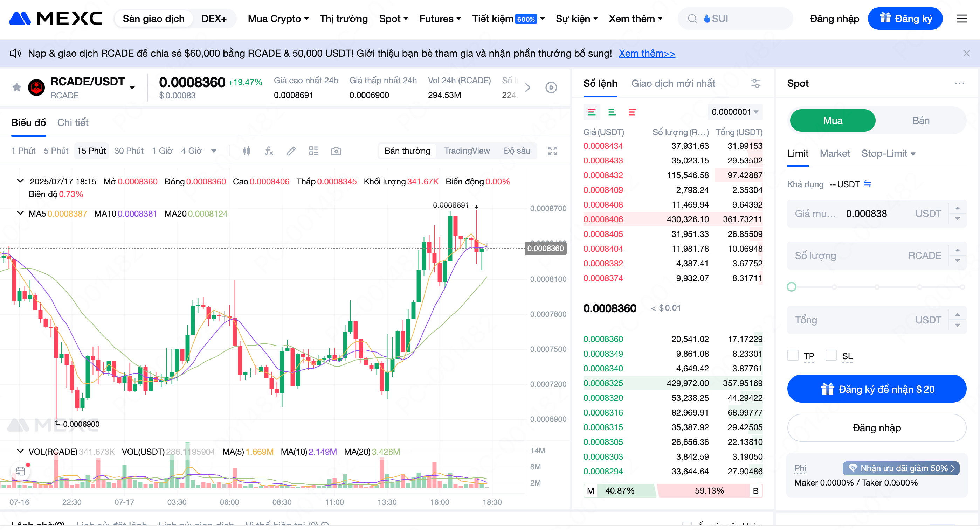This screenshot has width=980, height=530.
Task: Show bids-only order book view
Action: coord(612,112)
